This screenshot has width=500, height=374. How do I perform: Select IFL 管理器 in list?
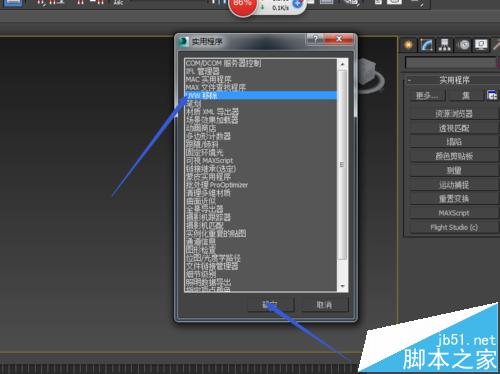pos(261,71)
